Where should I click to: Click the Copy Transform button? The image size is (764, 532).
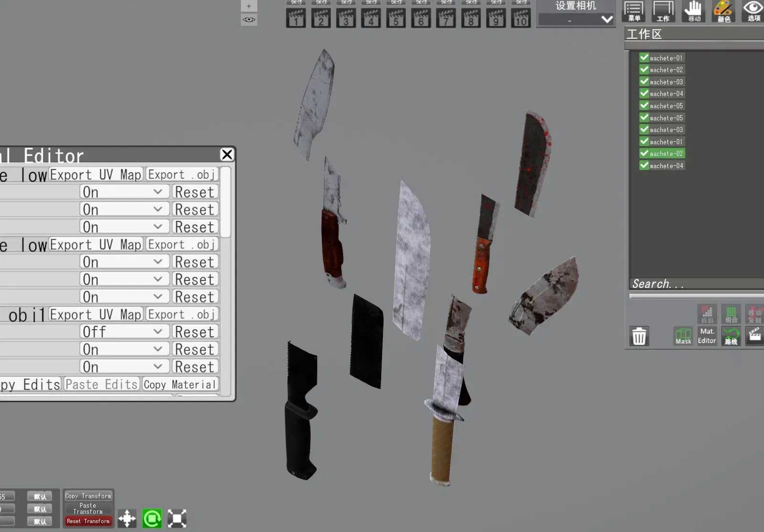[x=88, y=496]
